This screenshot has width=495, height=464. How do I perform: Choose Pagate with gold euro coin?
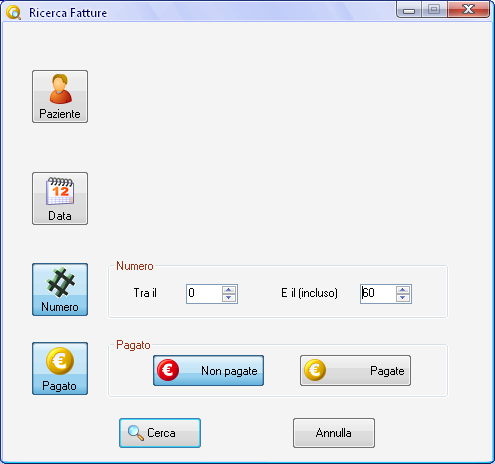[x=355, y=370]
